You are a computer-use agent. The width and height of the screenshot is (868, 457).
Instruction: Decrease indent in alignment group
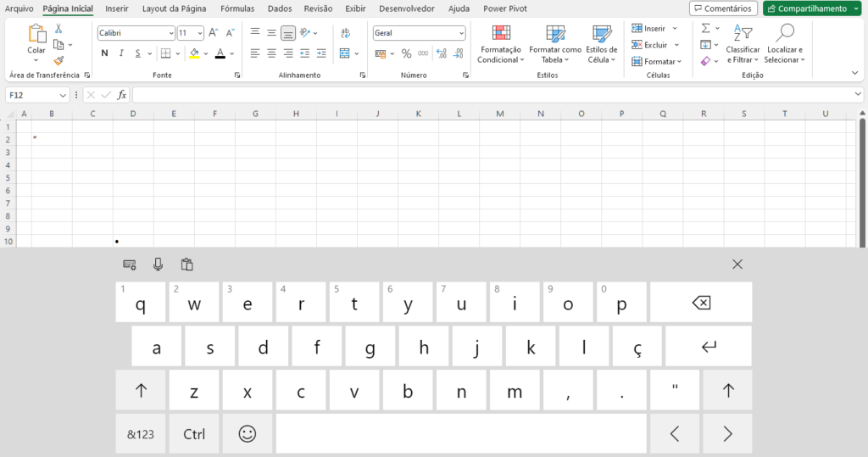(304, 53)
